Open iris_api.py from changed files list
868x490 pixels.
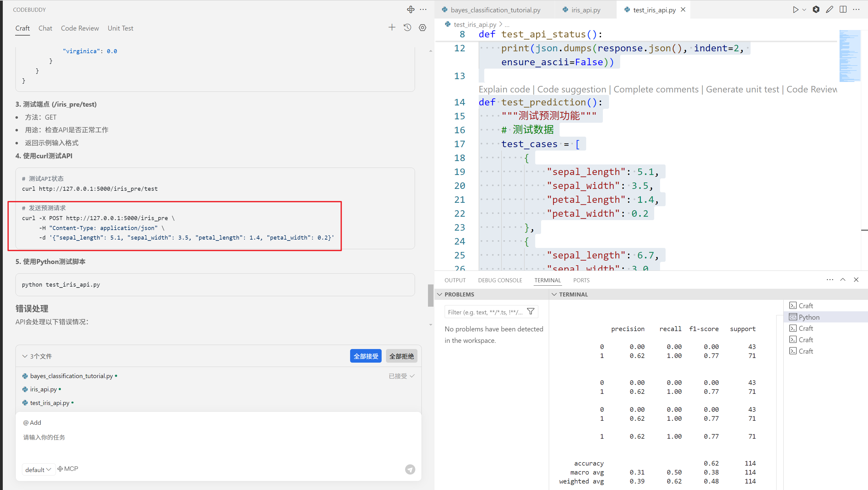click(44, 390)
